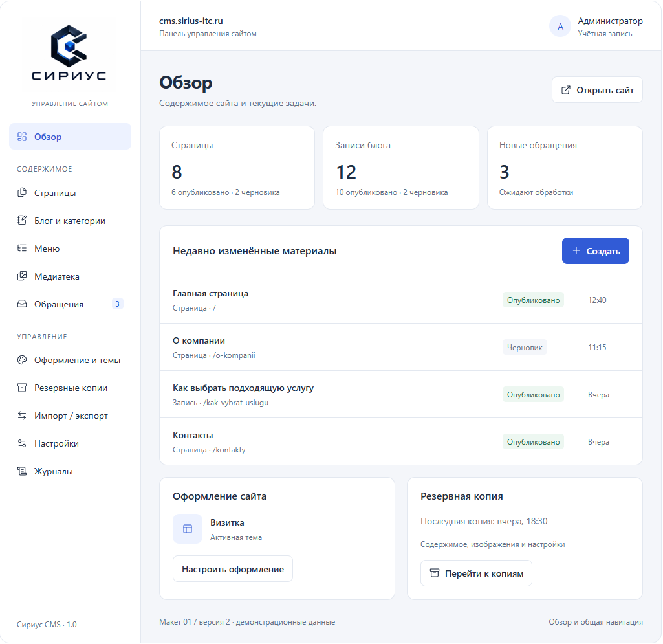Click the cms.sirius-itc.ru domain text
This screenshot has width=663, height=644.
(191, 21)
